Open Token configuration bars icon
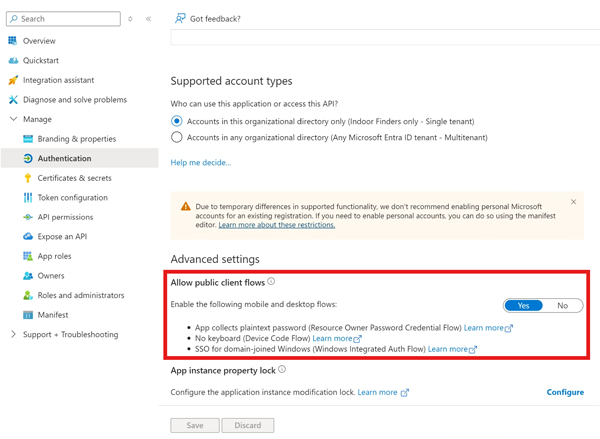600x439 pixels. tap(28, 197)
